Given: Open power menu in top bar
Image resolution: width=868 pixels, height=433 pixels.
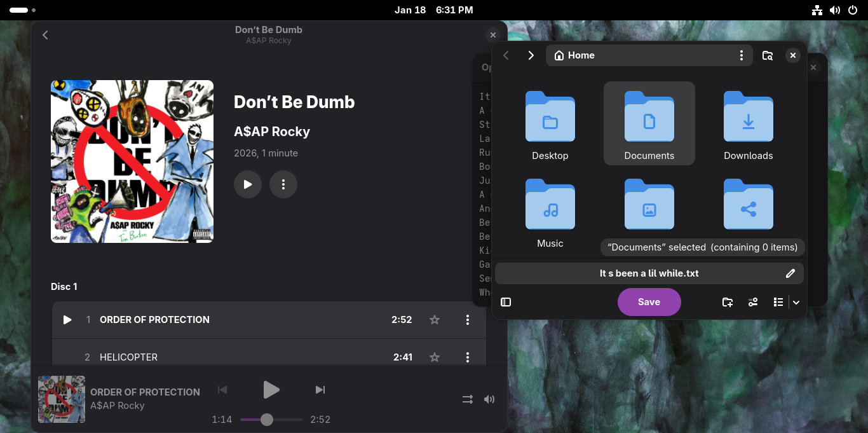Looking at the screenshot, I should [852, 10].
